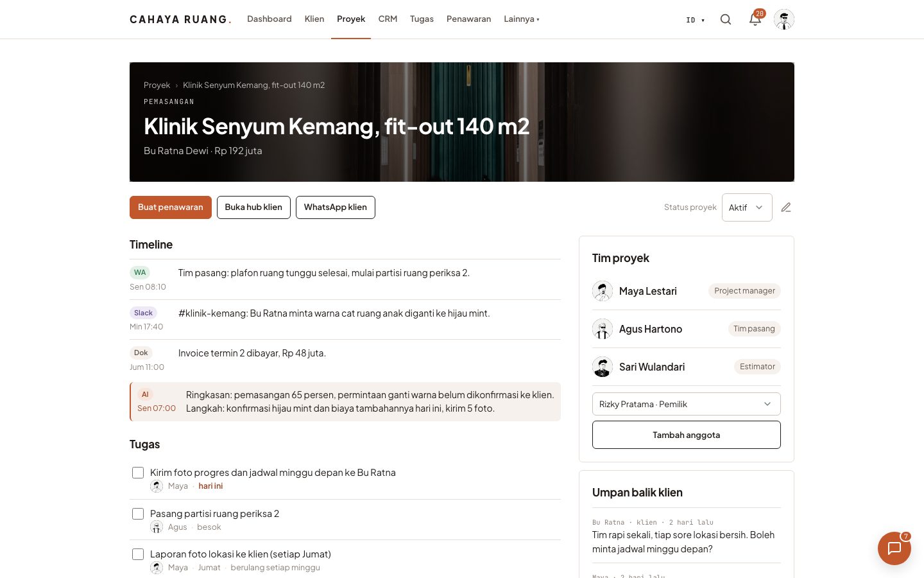Image resolution: width=924 pixels, height=578 pixels.
Task: Expand the Lainnya menu
Action: coord(522,19)
